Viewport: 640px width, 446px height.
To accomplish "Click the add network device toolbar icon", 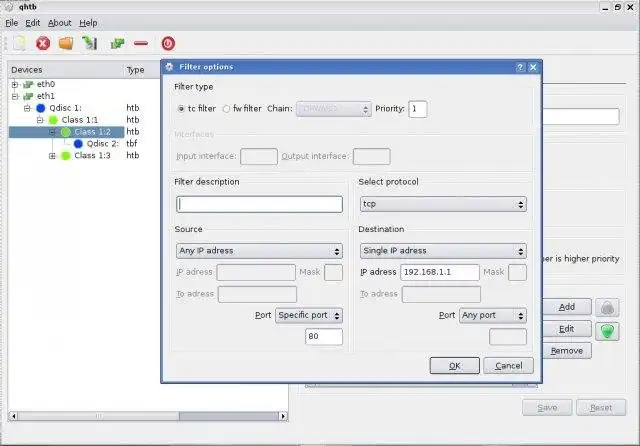I will 117,43.
